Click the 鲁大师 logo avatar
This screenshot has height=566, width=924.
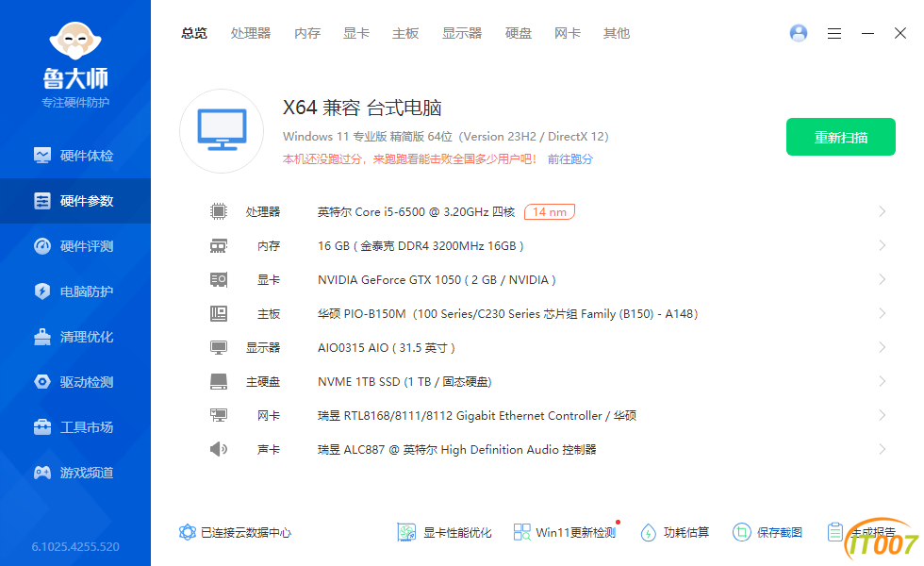tap(75, 41)
